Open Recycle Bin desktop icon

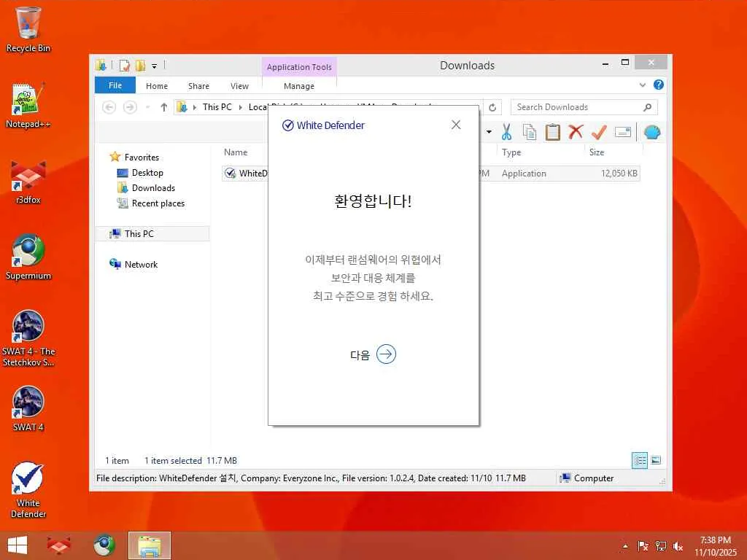tap(28, 29)
